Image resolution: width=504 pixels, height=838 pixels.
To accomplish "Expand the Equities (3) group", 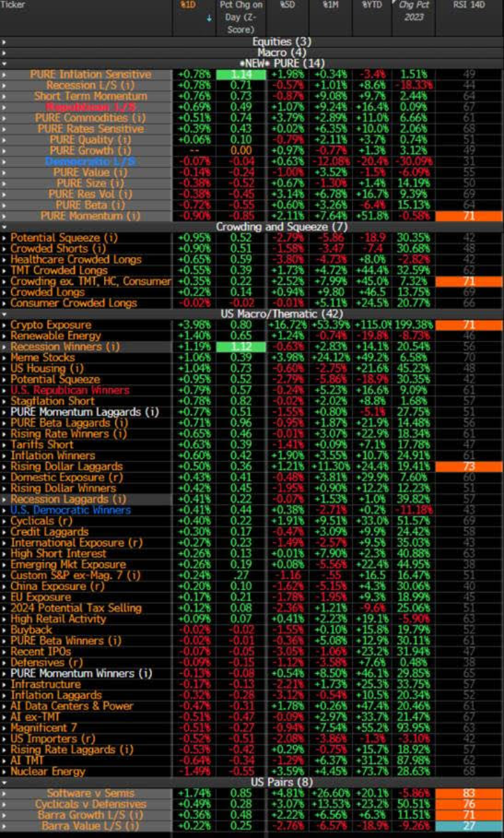I will coord(4,42).
